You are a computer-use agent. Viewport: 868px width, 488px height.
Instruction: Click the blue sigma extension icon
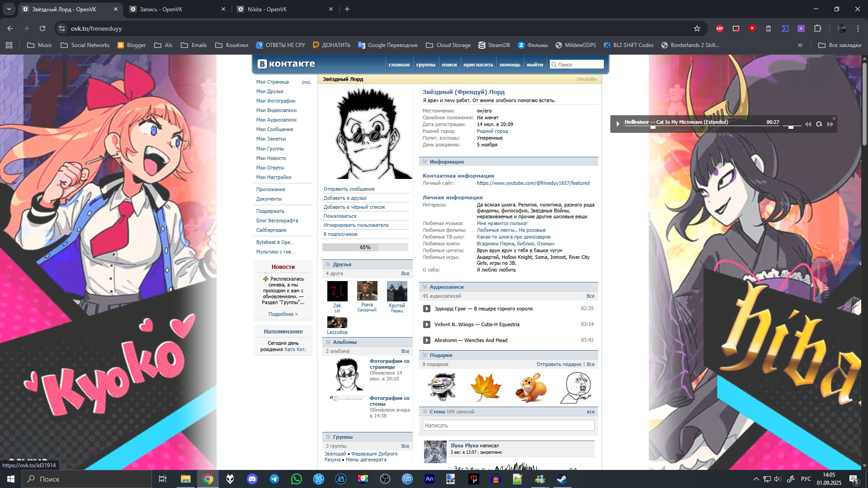[785, 28]
